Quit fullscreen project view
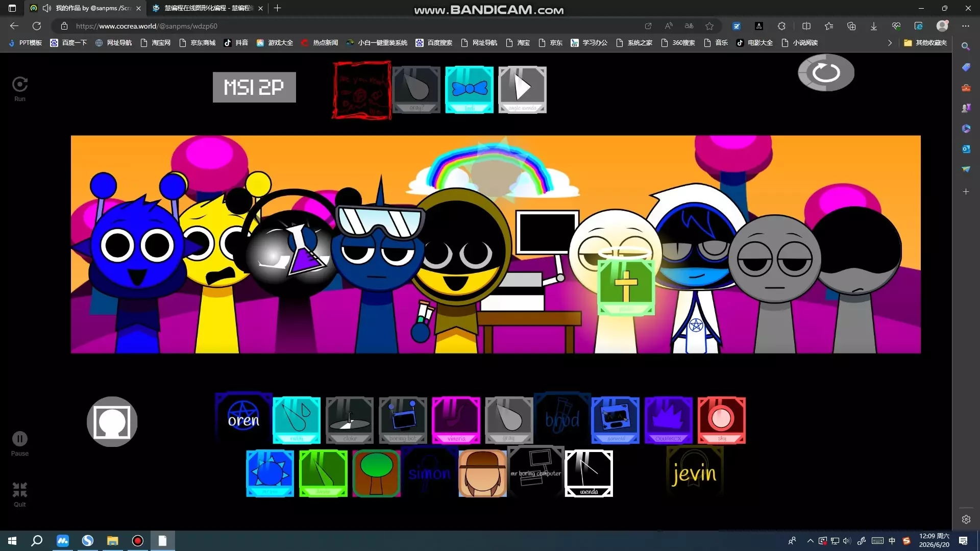The height and width of the screenshot is (551, 980). point(20,494)
